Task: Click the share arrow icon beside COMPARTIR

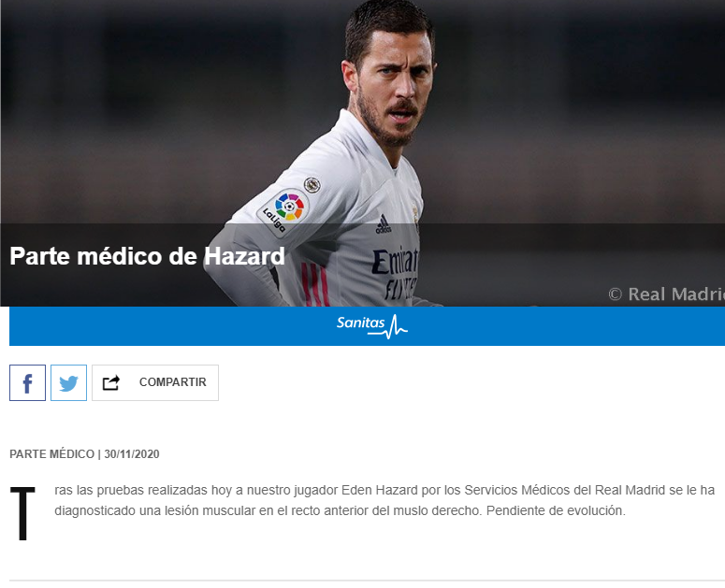Action: 111,382
